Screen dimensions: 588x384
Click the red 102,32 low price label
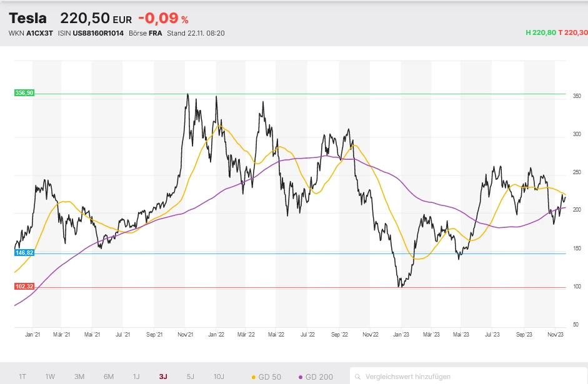click(24, 287)
